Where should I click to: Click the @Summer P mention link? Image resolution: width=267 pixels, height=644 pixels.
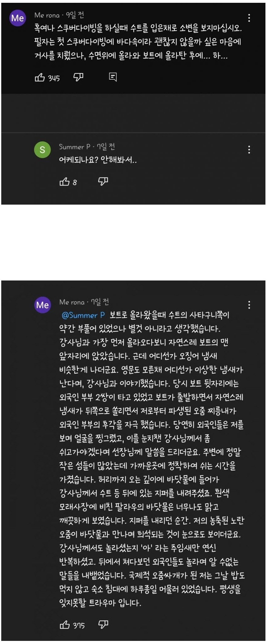pyautogui.click(x=83, y=315)
